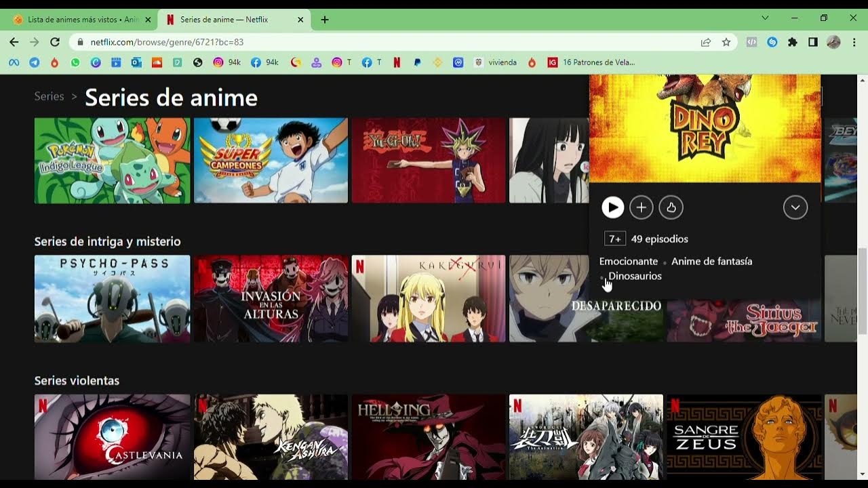Open Instagram 94k bookmark
This screenshot has height=488, width=868.
point(226,62)
